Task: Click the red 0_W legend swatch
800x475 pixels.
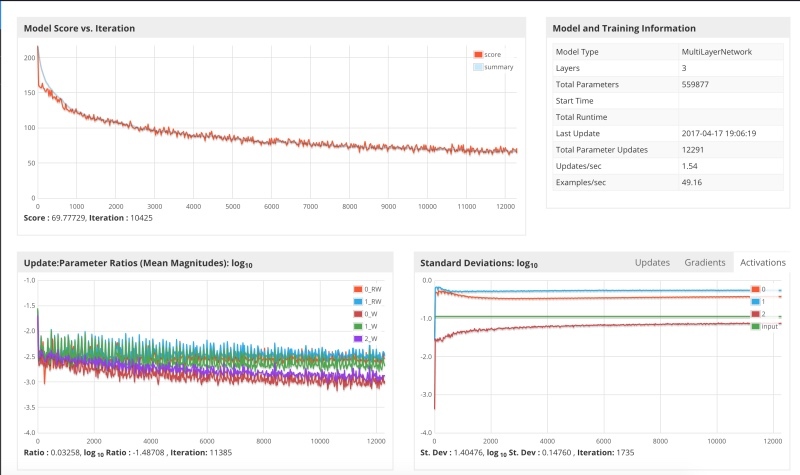Action: click(358, 314)
